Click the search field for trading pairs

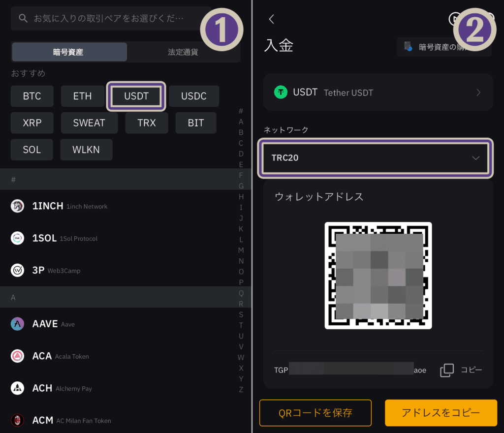pos(111,18)
